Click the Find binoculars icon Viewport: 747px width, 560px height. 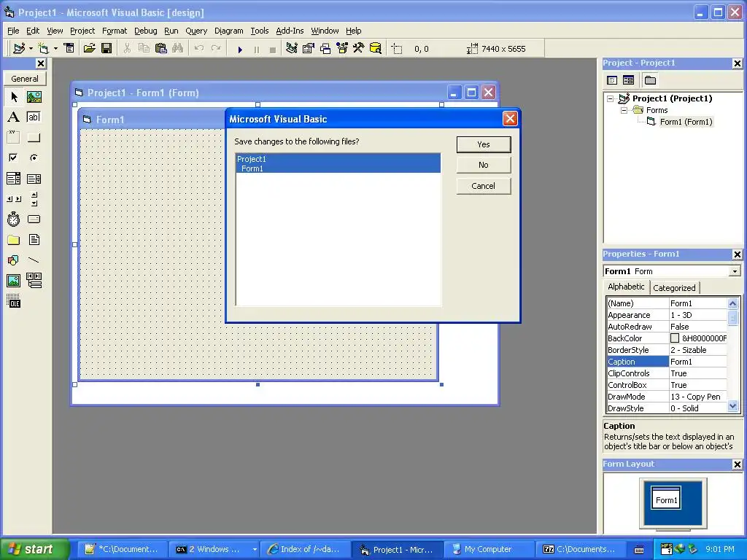[x=178, y=49]
